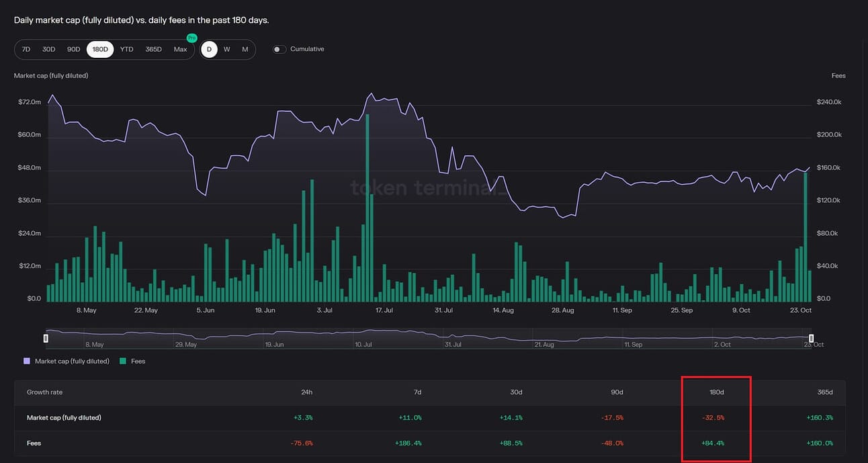Click the right range slider handle
868x463 pixels.
(x=812, y=338)
